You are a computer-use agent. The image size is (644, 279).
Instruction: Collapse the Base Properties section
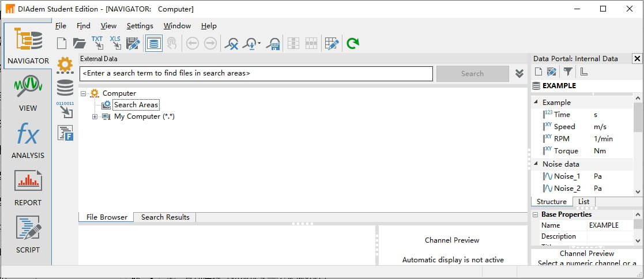click(535, 214)
